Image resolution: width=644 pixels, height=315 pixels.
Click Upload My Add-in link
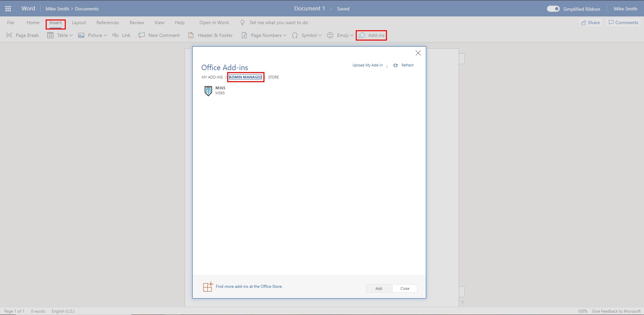(x=367, y=65)
